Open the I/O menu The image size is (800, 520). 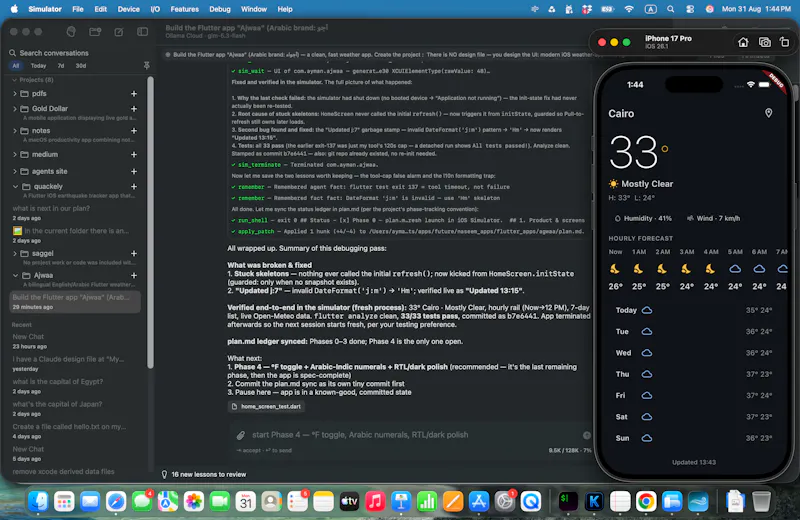point(155,9)
